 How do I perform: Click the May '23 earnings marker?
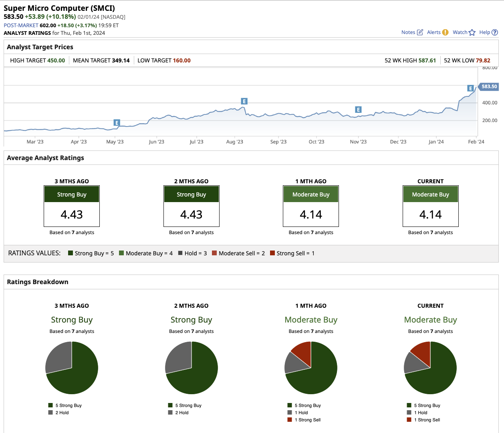117,123
